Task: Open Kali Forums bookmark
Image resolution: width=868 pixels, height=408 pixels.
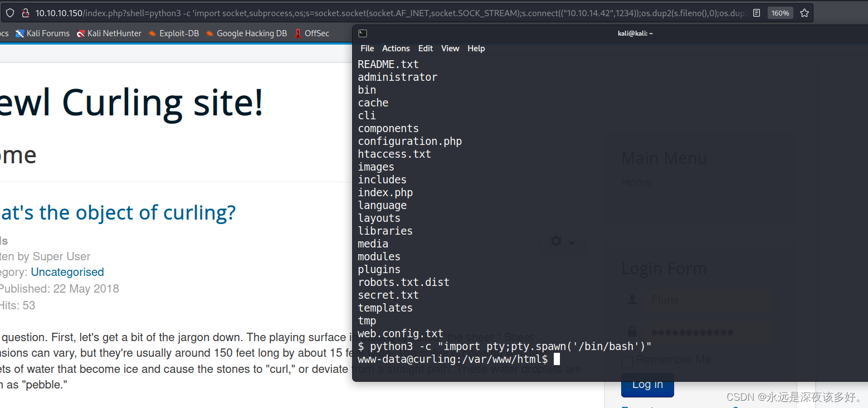Action: (x=42, y=33)
